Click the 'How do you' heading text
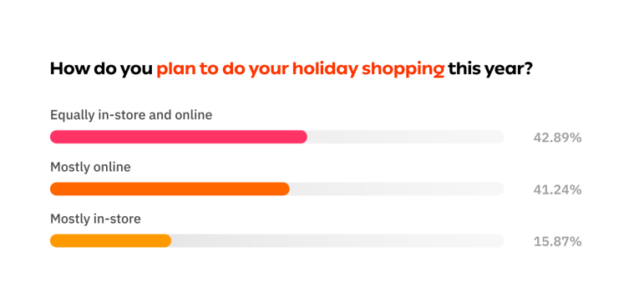The image size is (644, 302). tap(101, 69)
